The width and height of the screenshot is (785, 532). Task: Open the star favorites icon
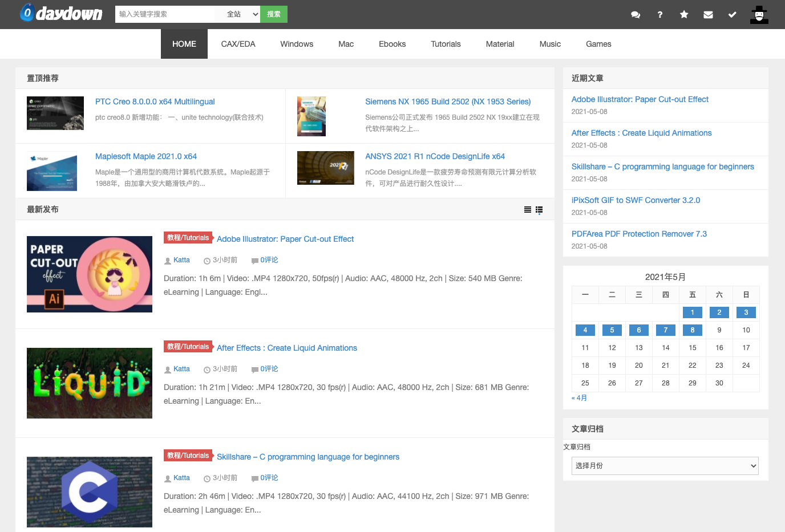(684, 15)
